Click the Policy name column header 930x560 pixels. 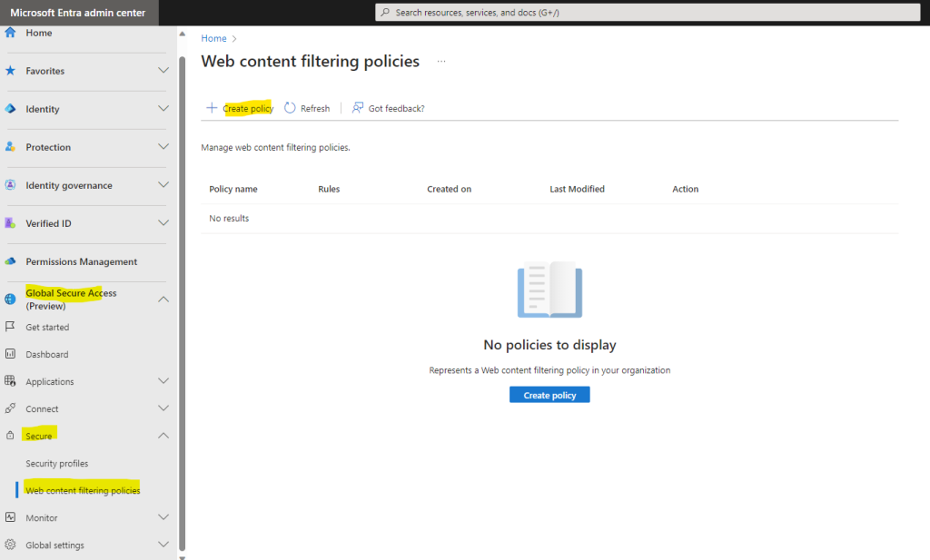(233, 189)
